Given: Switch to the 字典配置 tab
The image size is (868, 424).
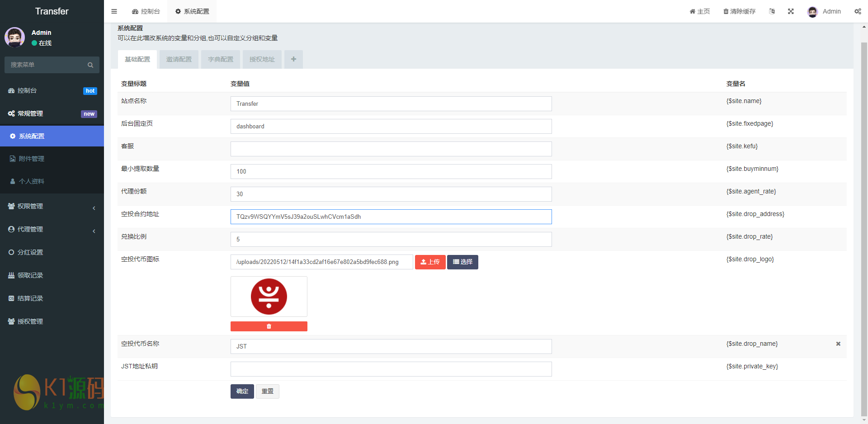Looking at the screenshot, I should point(221,59).
